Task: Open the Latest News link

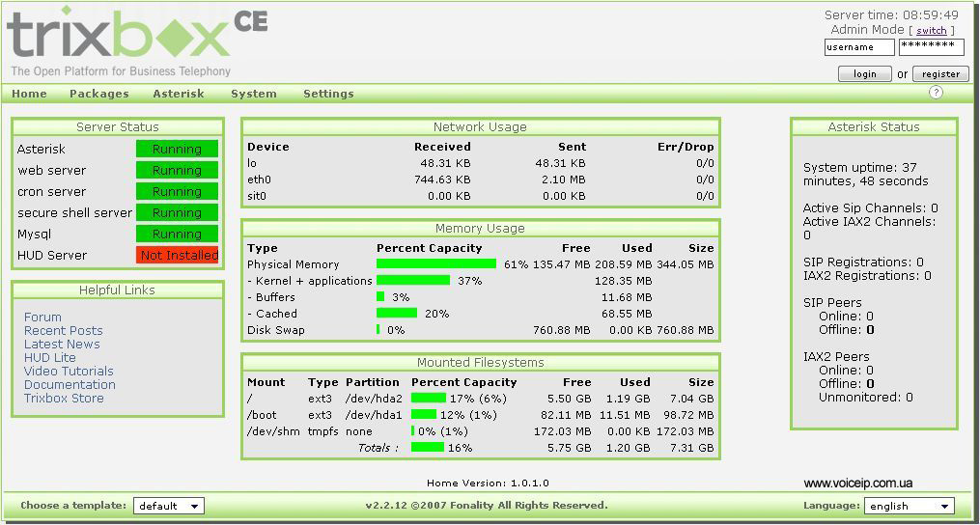Action: (x=62, y=344)
